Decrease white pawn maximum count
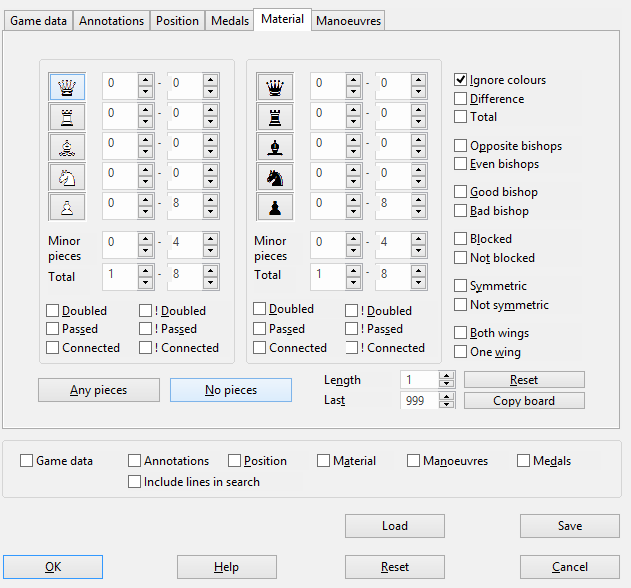Viewport: 631px width, 588px height. (x=210, y=212)
